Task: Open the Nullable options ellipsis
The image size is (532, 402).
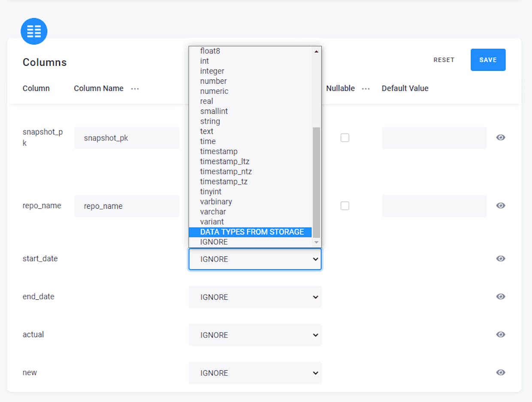Action: click(366, 88)
